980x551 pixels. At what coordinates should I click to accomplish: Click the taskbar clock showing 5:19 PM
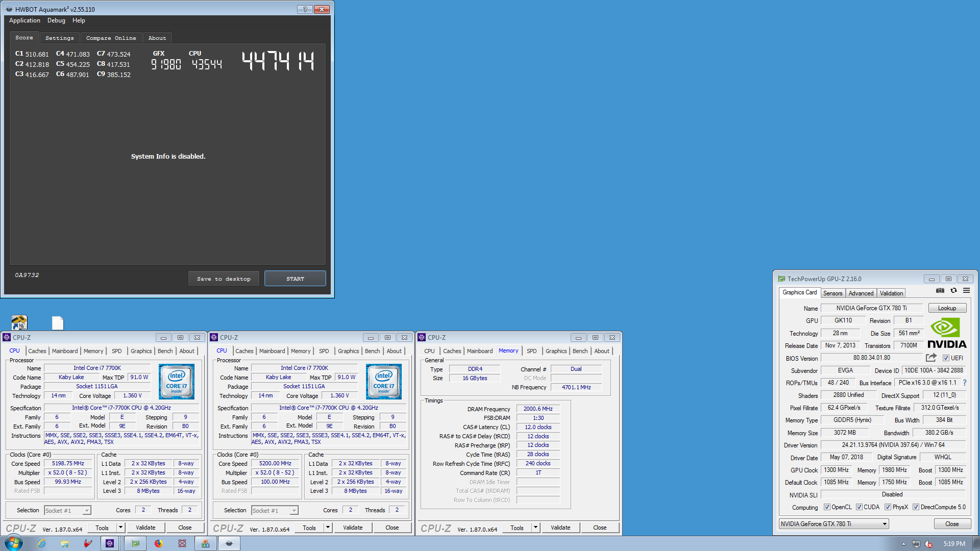954,544
